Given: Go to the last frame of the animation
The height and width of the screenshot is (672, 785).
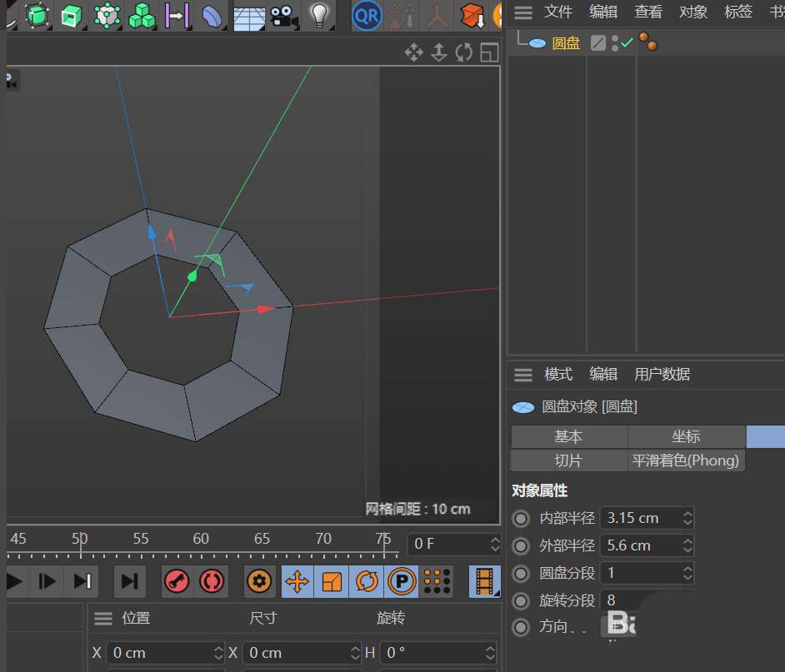Looking at the screenshot, I should tap(129, 581).
